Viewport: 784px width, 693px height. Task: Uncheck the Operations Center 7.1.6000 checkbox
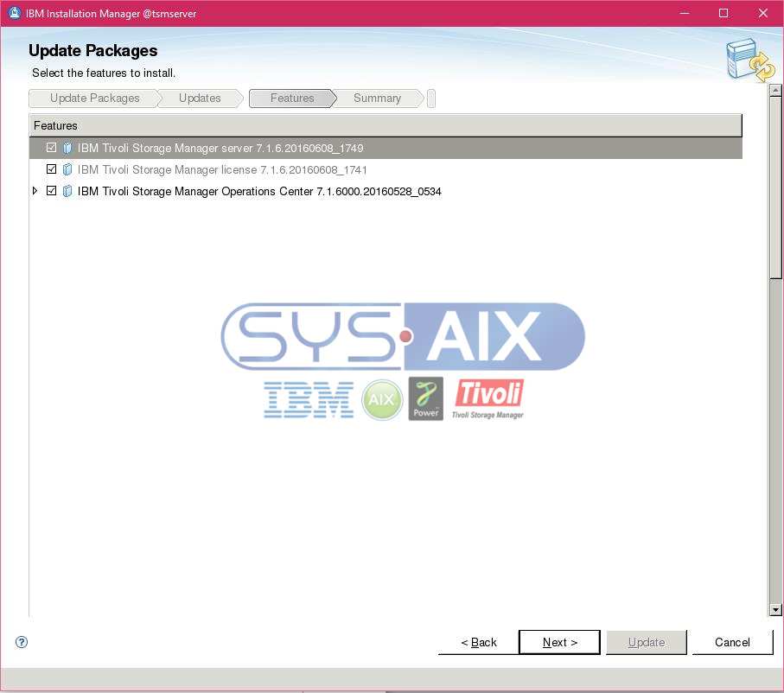coord(52,190)
